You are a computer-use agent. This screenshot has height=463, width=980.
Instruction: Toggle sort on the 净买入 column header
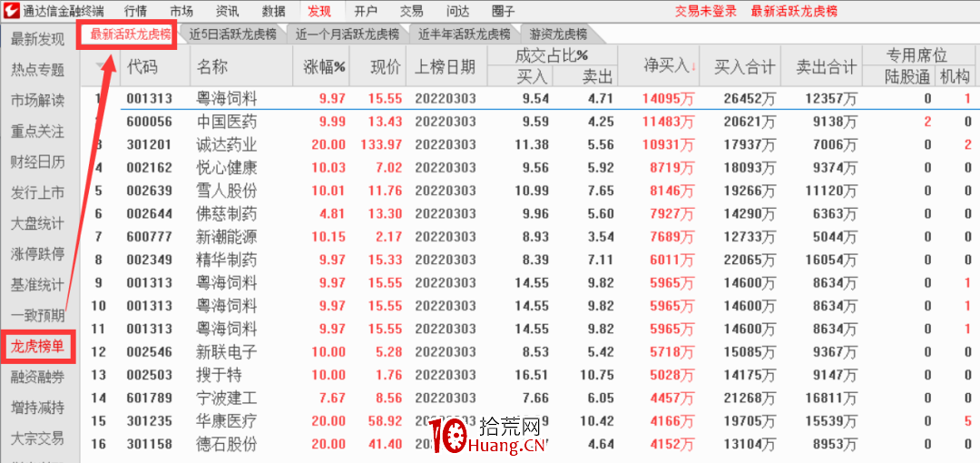click(x=670, y=65)
